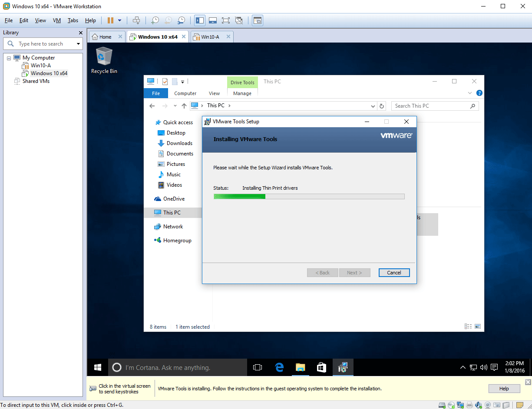Image resolution: width=532 pixels, height=409 pixels.
Task: Click the Help button in the yellow bar
Action: (x=504, y=389)
